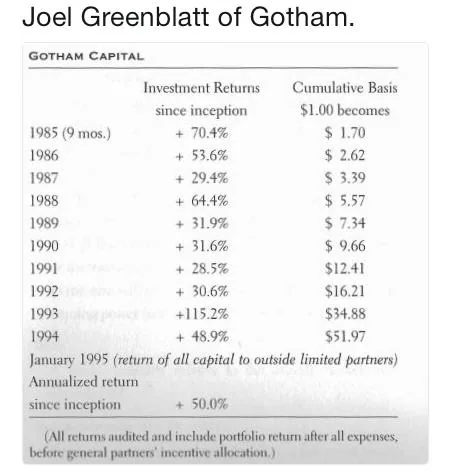Click the $ 3.39 cumulative value
The height and width of the screenshot is (473, 450).
[x=345, y=178]
